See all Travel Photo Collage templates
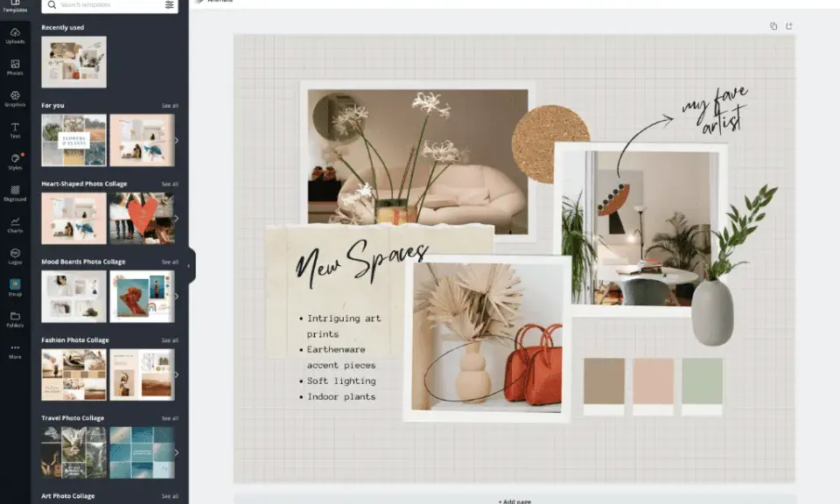 pos(170,418)
